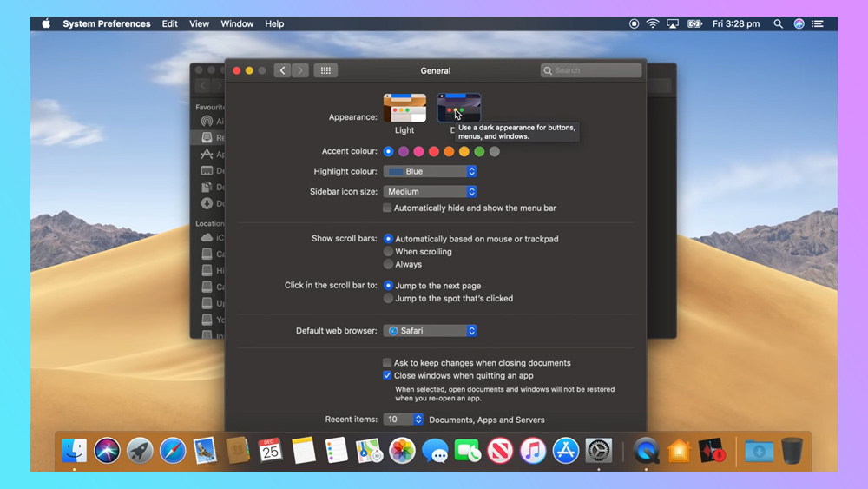Open iTunes music icon in Dock
868x489 pixels.
point(533,450)
